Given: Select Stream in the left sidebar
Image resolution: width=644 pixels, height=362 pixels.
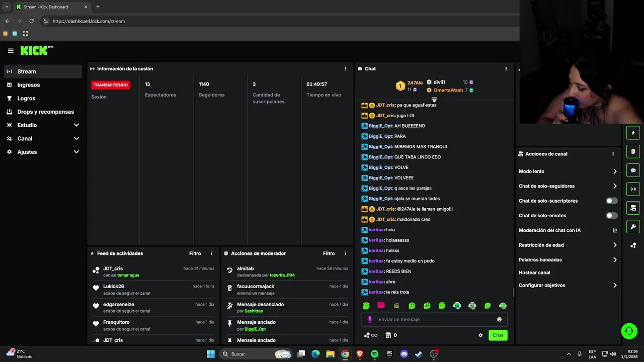Looking at the screenshot, I should click(43, 71).
